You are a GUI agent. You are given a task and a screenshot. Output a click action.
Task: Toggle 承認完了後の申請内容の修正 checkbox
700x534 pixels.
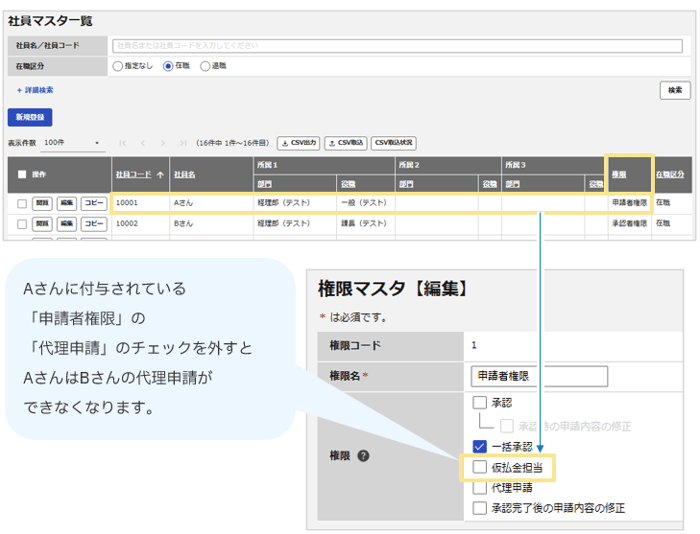pos(479,508)
